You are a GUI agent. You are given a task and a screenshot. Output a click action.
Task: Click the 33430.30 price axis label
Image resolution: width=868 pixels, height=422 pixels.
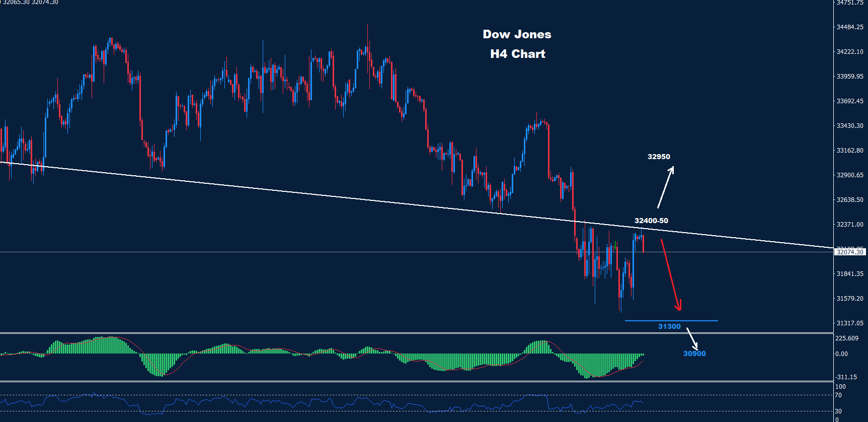[x=849, y=125]
